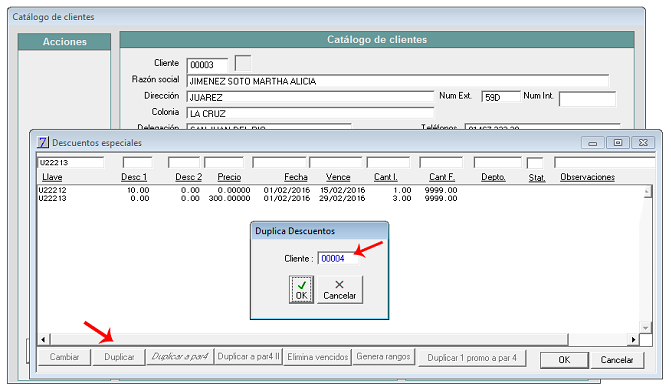Click the Descuentos especiales window icon
Image resolution: width=671 pixels, height=392 pixels.
click(x=42, y=142)
